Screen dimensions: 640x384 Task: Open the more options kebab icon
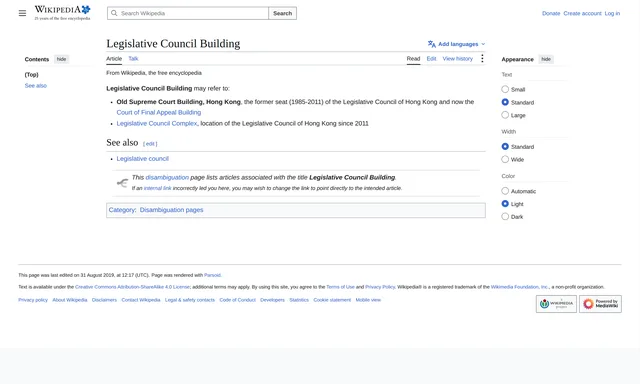point(482,58)
